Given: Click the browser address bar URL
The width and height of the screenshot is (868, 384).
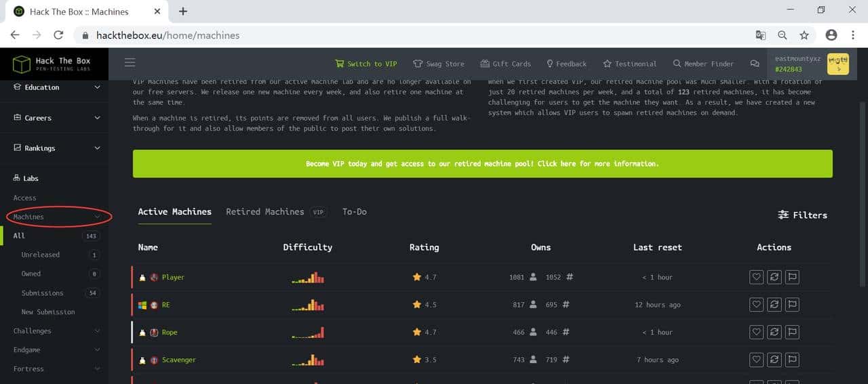Looking at the screenshot, I should (x=167, y=35).
